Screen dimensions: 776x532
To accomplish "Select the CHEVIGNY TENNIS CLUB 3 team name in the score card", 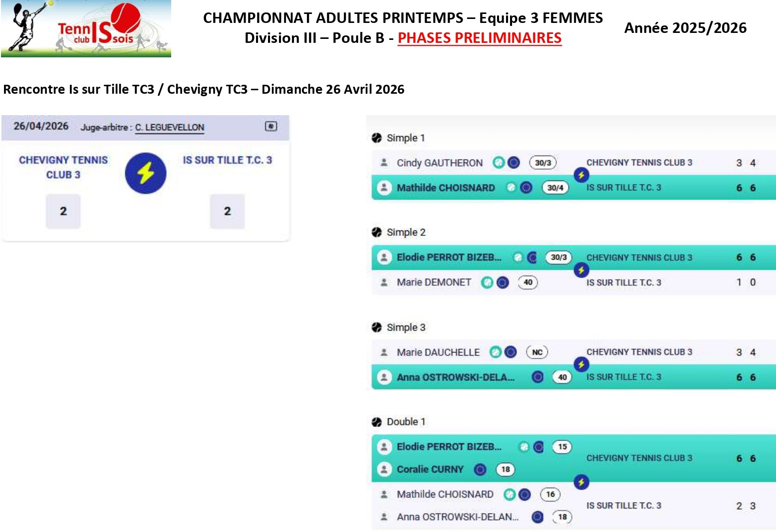I will point(63,167).
